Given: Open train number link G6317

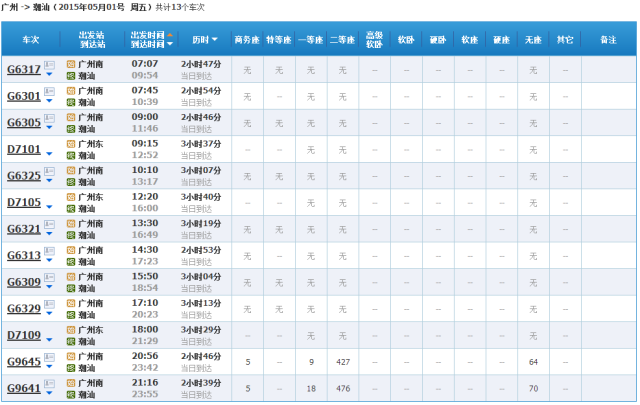Looking at the screenshot, I should 23,70.
